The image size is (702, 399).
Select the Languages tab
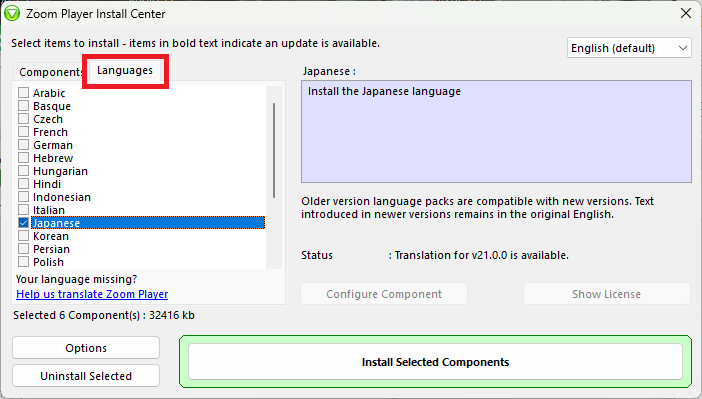click(x=124, y=70)
